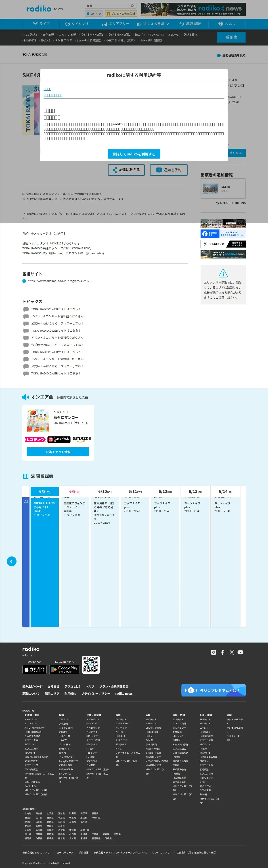Click footer radiko logo

tap(31, 649)
